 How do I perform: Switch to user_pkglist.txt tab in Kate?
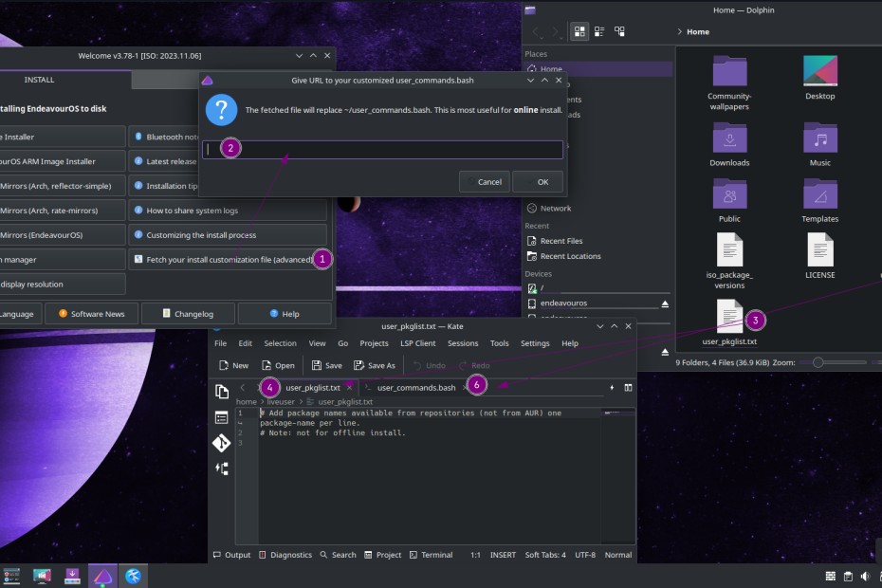pos(313,388)
